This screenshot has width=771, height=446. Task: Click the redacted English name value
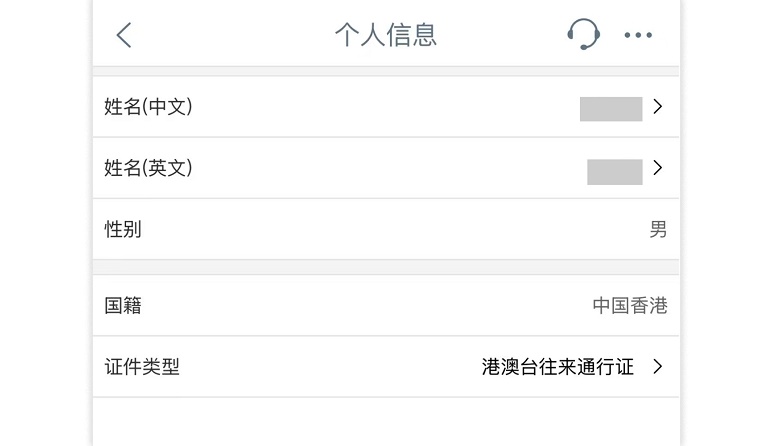coord(614,171)
